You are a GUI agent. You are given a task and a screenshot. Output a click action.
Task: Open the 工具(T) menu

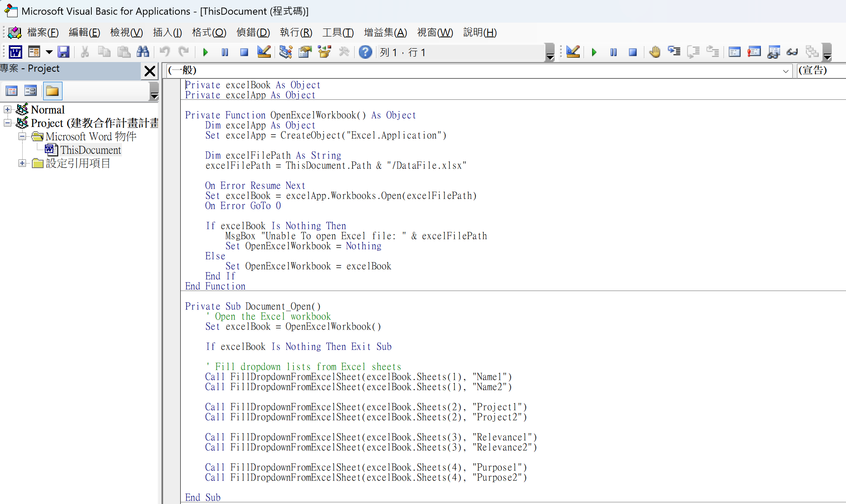pos(338,32)
